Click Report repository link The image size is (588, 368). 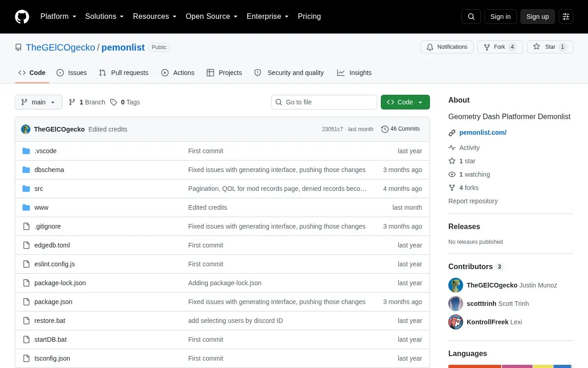pyautogui.click(x=473, y=201)
